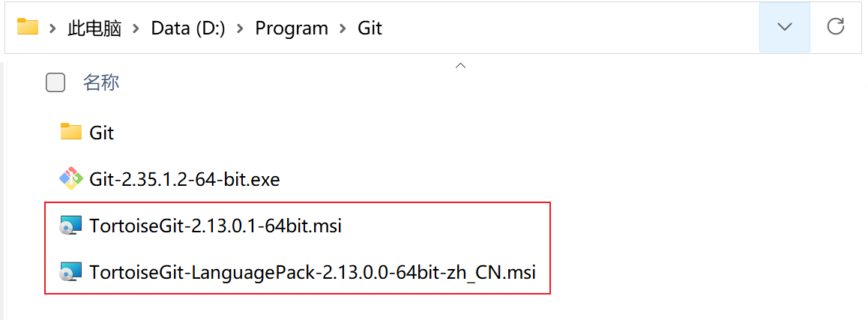Sort files by the 名称 column header
Screen dimensions: 868x320
pyautogui.click(x=101, y=82)
